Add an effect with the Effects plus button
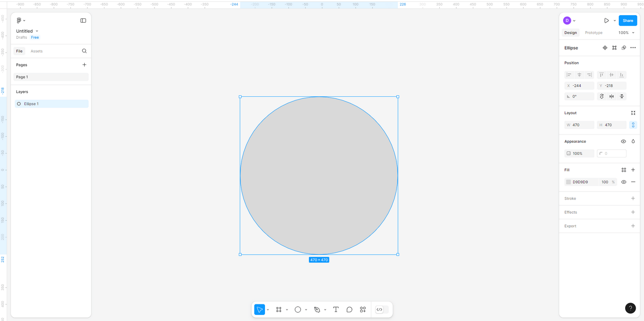644x321 pixels. [633, 212]
